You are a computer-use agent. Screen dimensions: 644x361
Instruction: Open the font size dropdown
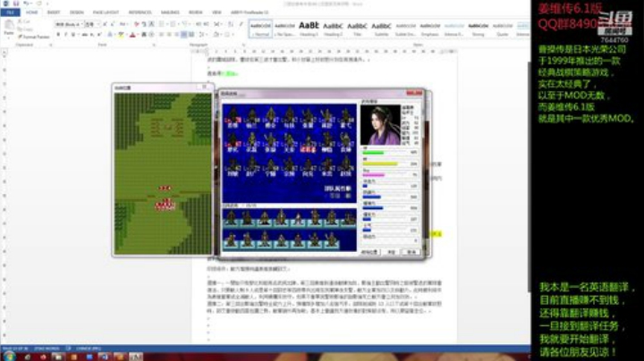pos(97,25)
